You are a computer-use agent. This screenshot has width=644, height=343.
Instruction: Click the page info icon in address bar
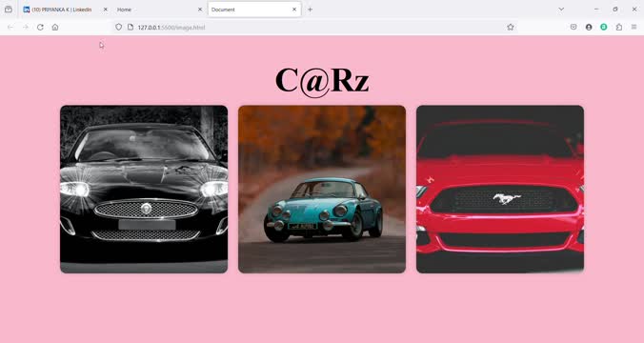(131, 27)
